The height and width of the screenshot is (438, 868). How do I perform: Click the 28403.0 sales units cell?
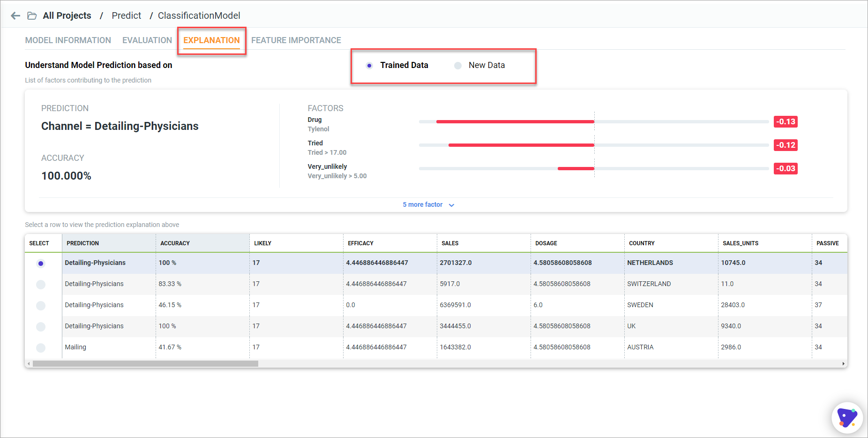(765, 305)
